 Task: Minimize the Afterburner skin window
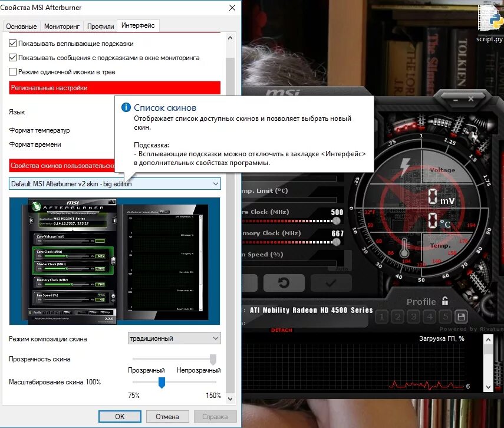click(x=456, y=100)
